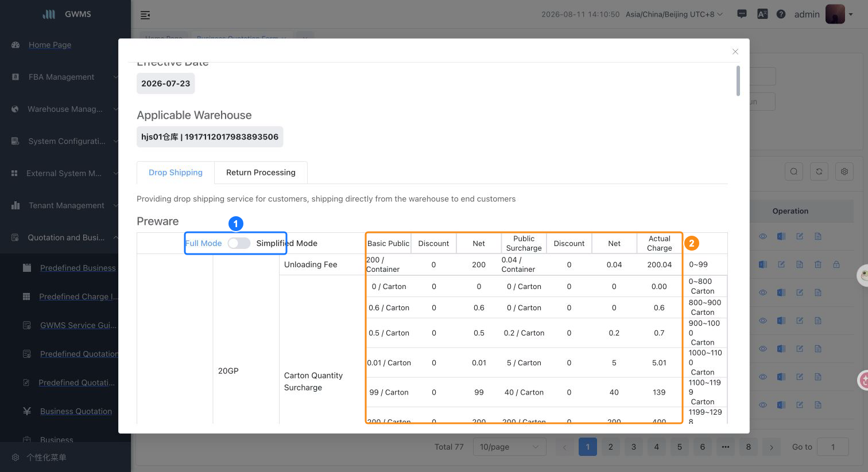Open the 10/page size dropdown
868x472 pixels.
point(509,447)
